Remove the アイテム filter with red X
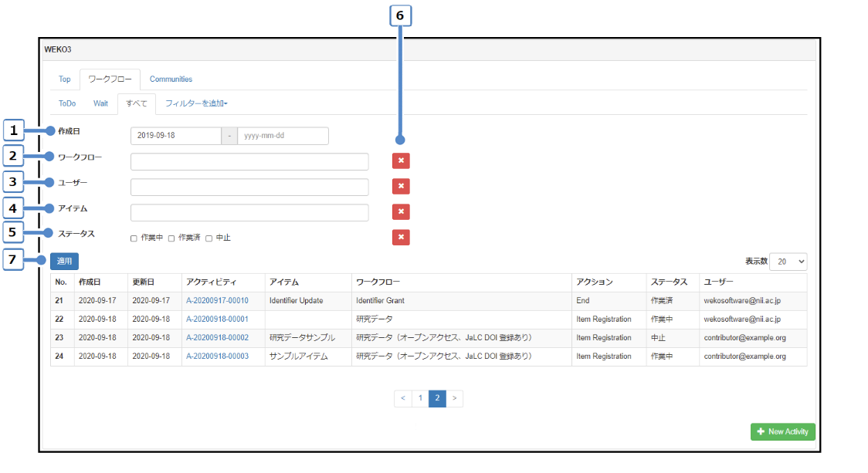868x473 pixels. 401,212
